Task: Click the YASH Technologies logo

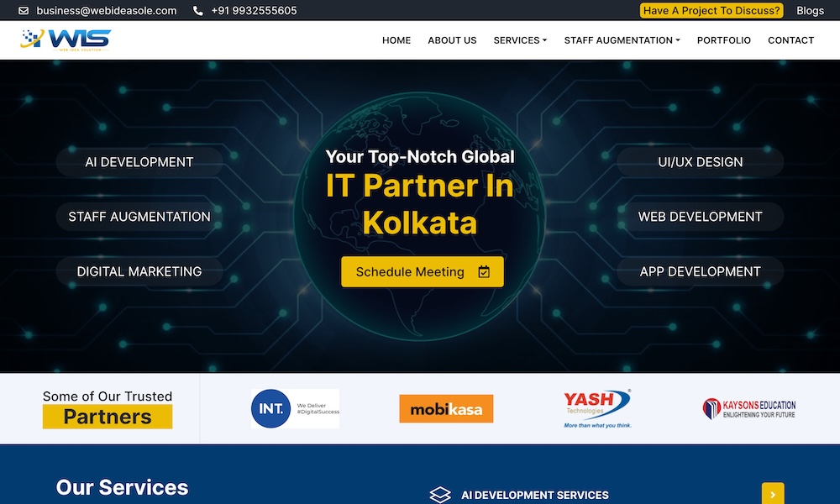Action: [597, 409]
